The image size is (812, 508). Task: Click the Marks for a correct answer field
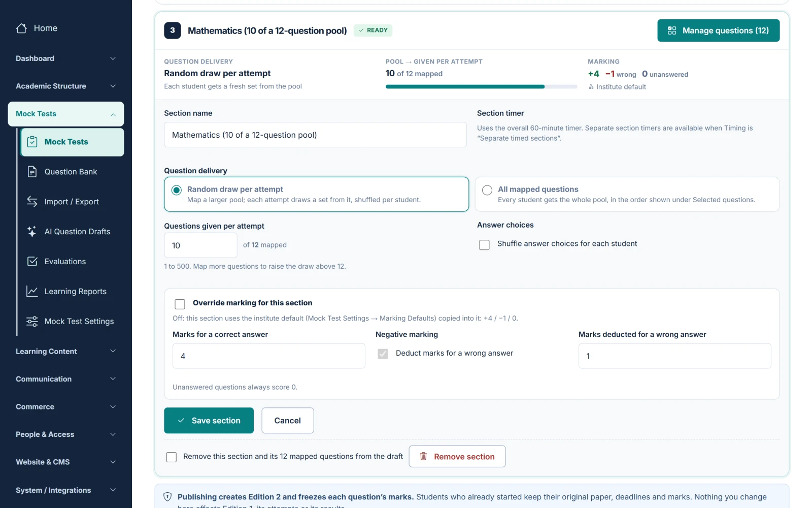[269, 356]
